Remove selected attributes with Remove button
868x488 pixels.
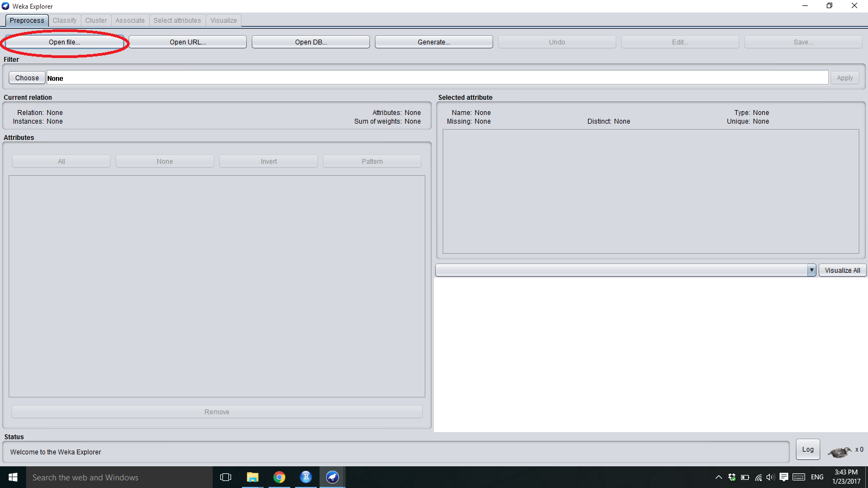(217, 412)
